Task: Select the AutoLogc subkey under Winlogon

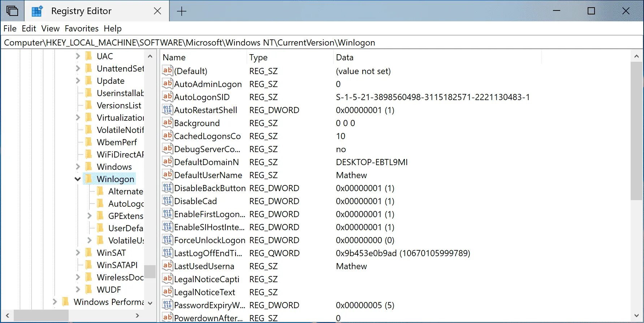Action: (126, 203)
